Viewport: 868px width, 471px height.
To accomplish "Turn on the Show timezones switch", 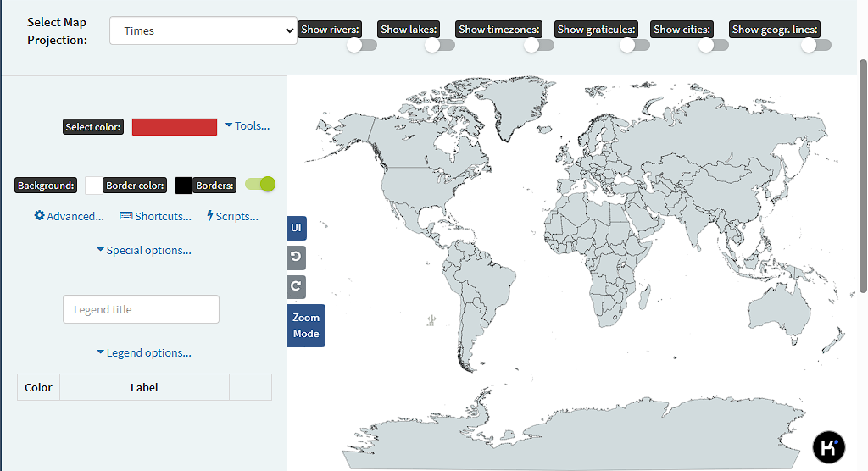I will (539, 45).
